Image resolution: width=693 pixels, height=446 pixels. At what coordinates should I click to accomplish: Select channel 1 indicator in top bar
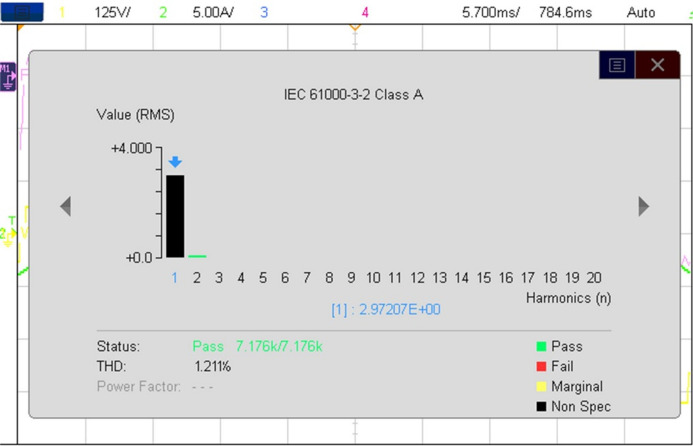point(62,12)
